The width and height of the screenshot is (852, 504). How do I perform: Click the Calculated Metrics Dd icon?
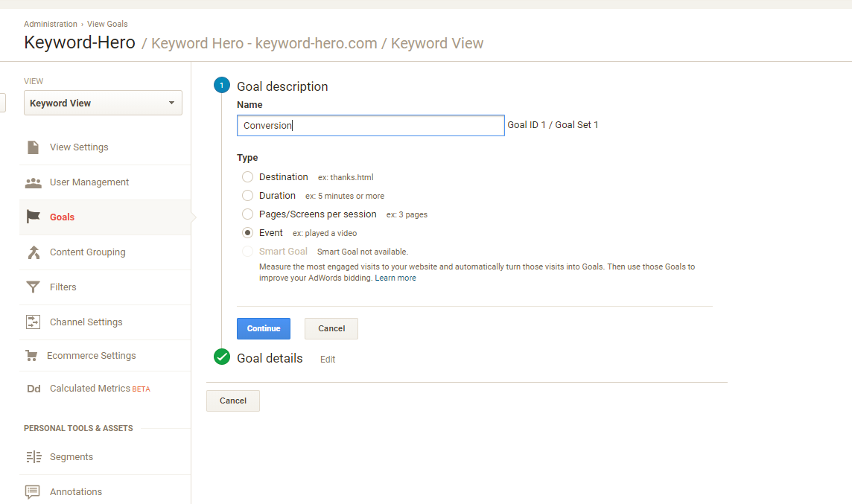[34, 389]
